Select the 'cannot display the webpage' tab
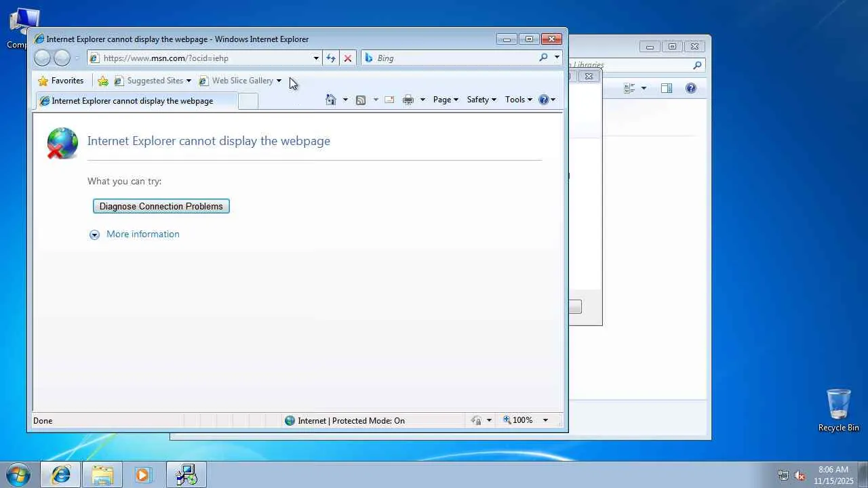 (136, 101)
